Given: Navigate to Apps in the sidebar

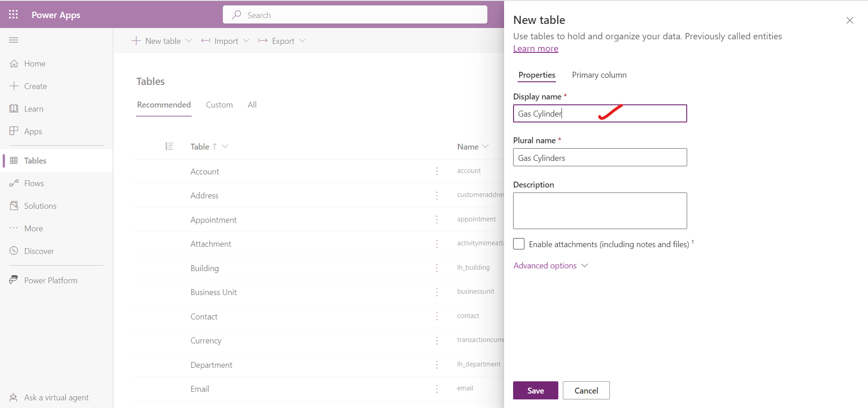Looking at the screenshot, I should (32, 131).
